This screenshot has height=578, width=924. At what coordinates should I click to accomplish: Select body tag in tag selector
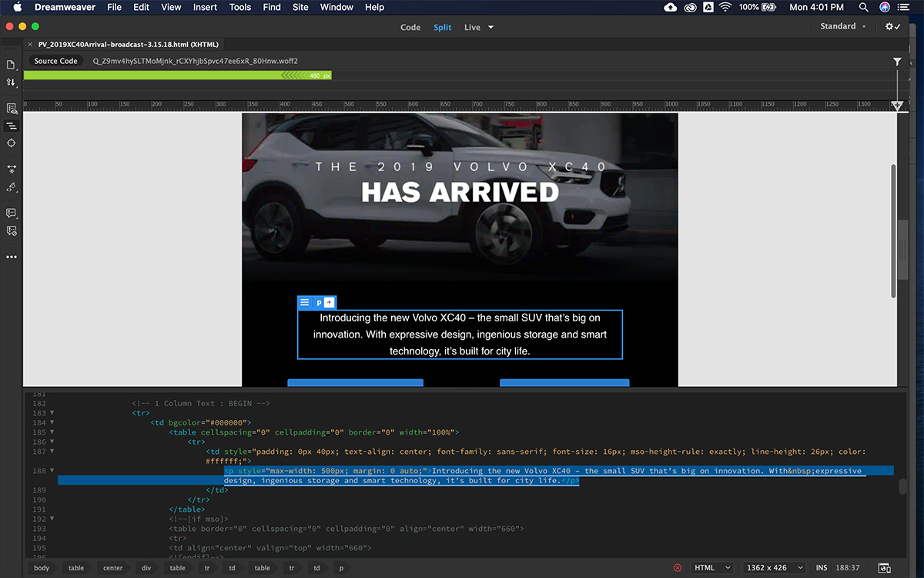coord(42,568)
